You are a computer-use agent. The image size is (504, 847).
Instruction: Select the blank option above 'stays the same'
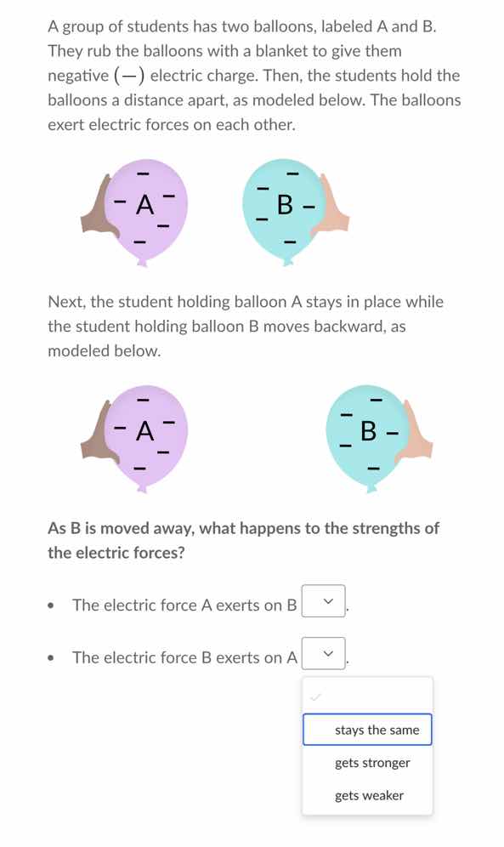point(367,696)
